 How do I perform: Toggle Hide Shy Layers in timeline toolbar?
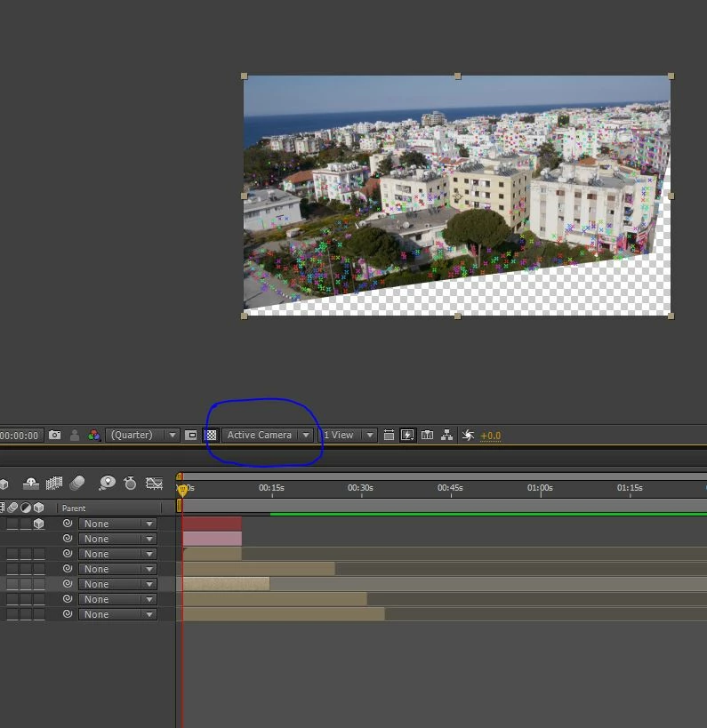click(x=30, y=484)
